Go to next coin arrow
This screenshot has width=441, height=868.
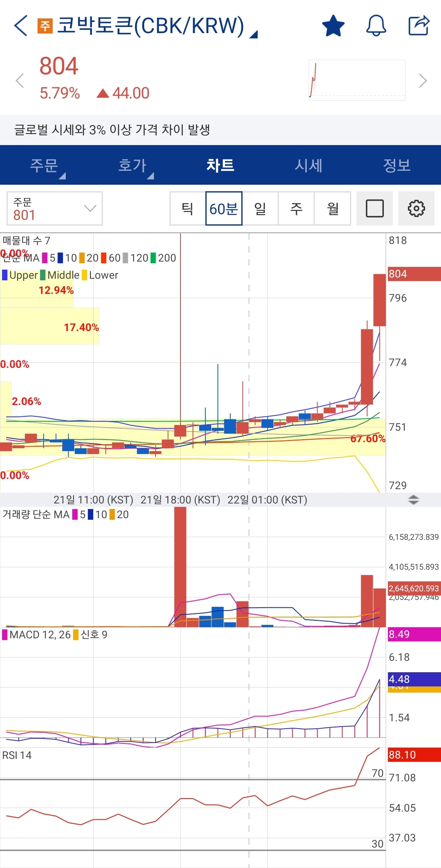pyautogui.click(x=423, y=81)
